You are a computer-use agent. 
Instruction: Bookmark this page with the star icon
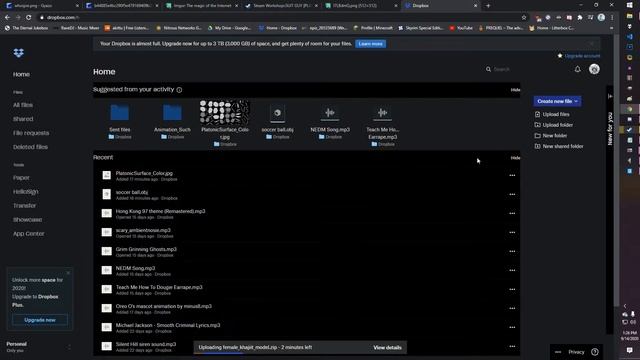click(524, 17)
